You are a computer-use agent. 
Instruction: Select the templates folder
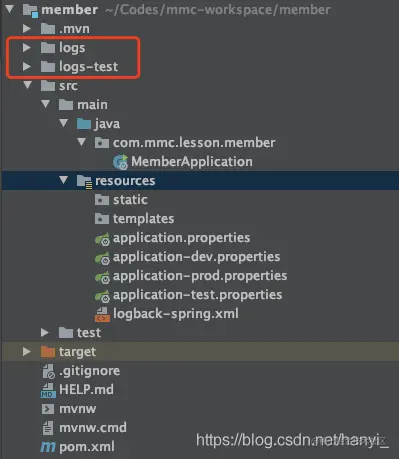coord(143,219)
